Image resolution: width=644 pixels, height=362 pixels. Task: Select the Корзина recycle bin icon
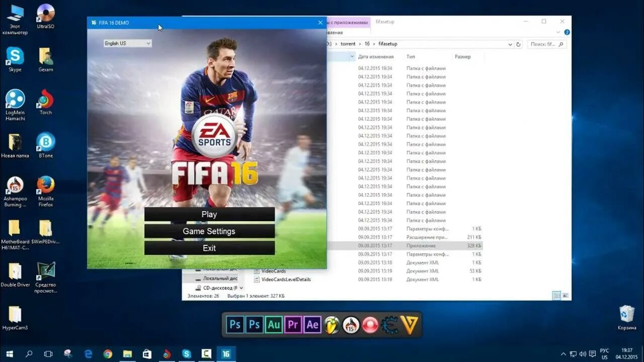(627, 317)
